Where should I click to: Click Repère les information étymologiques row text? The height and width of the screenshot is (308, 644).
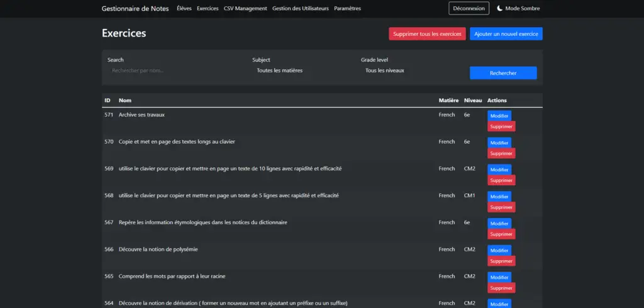tap(203, 222)
